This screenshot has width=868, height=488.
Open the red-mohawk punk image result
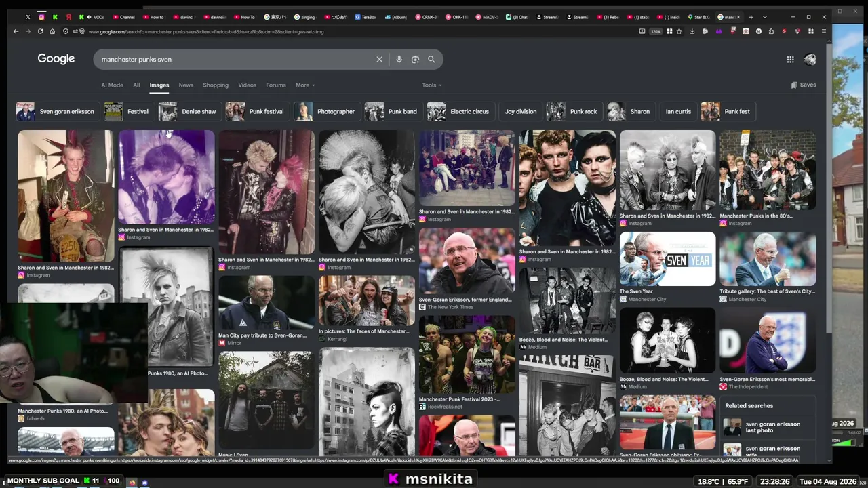(66, 197)
